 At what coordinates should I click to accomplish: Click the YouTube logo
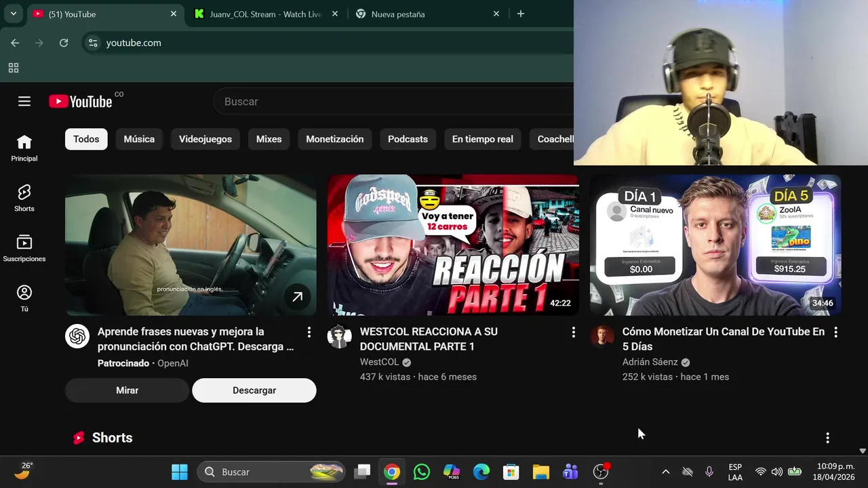(80, 102)
